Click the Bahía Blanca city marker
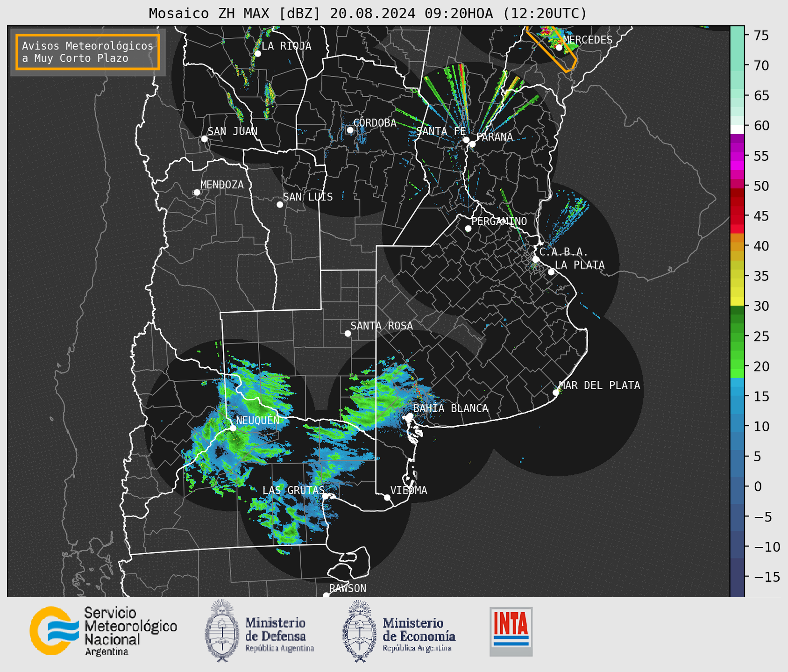The image size is (788, 672). click(410, 416)
